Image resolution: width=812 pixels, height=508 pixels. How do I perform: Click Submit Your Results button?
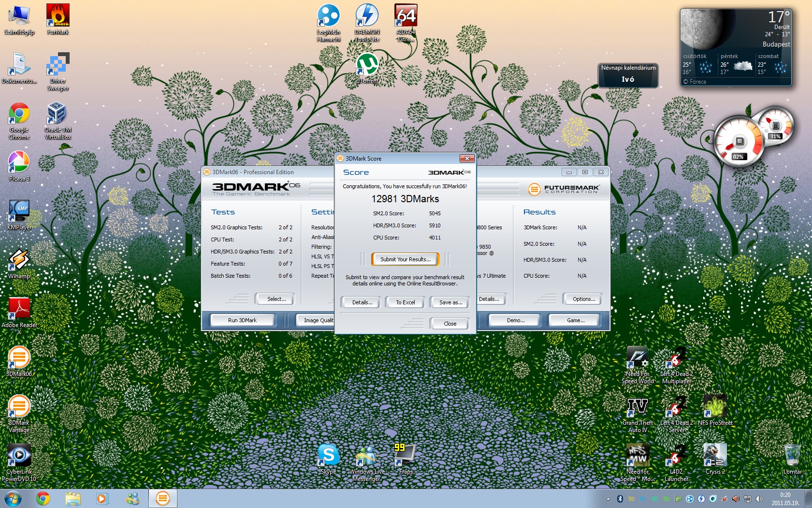405,259
